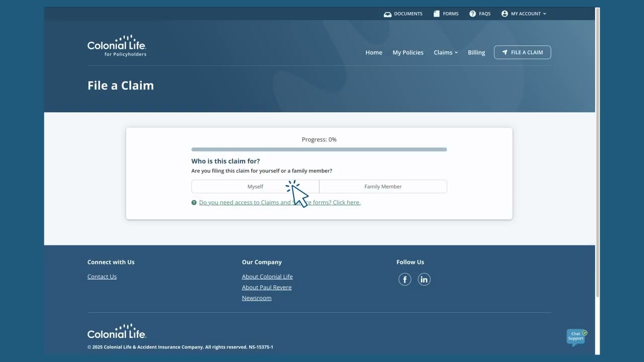Image resolution: width=644 pixels, height=362 pixels.
Task: Click the 'Who is this claim for?' heading
Action: point(225,161)
